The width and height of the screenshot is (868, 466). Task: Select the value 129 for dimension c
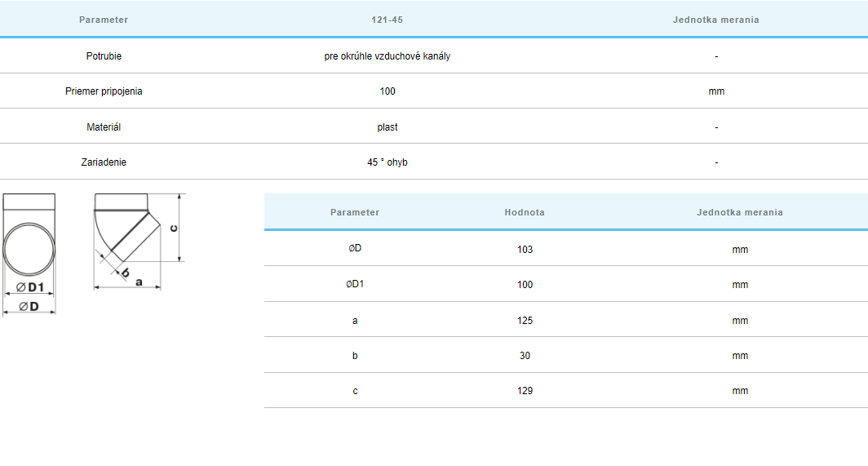525,391
